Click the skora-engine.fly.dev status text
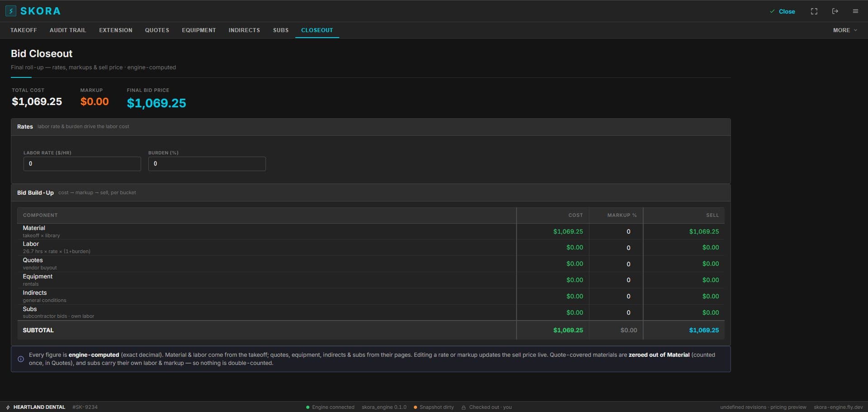The height and width of the screenshot is (412, 868). 838,407
